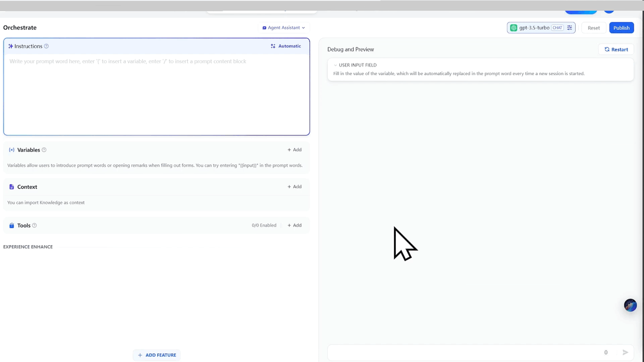The image size is (644, 362).
Task: Click the Tools toolbox icon
Action: coord(12,226)
